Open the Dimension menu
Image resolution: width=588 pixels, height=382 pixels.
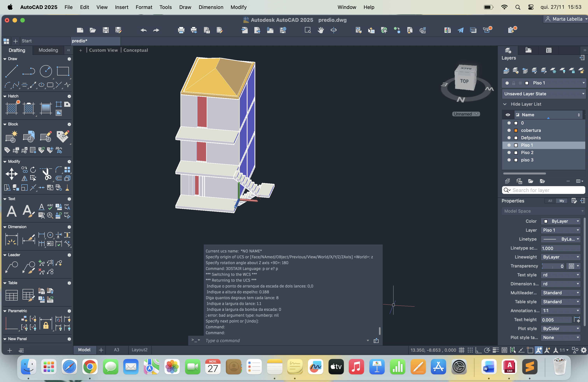[211, 7]
